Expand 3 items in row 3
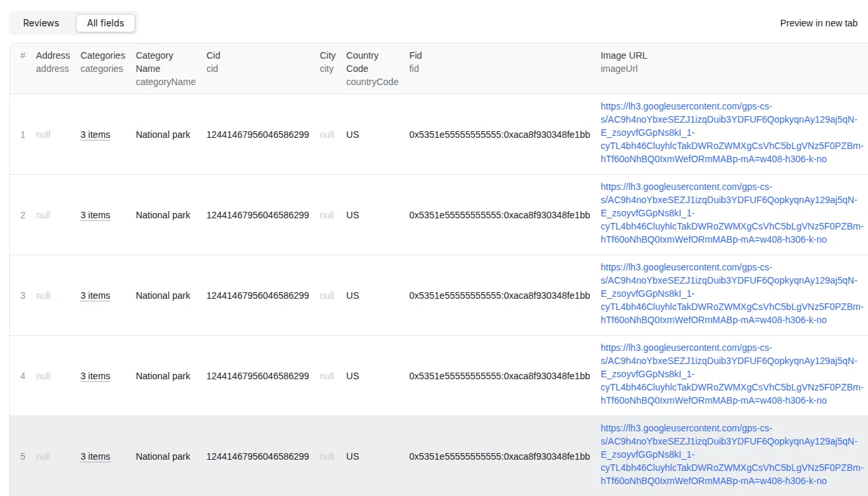Image resolution: width=868 pixels, height=496 pixels. tap(95, 295)
